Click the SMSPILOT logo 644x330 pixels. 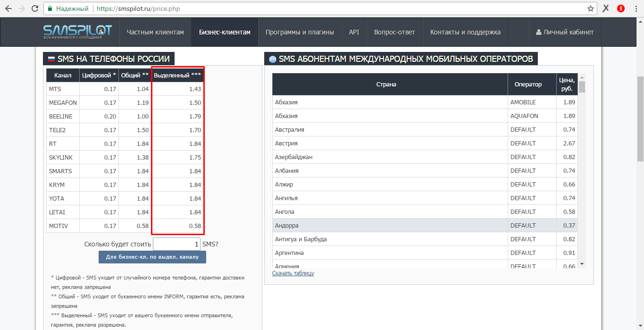pyautogui.click(x=77, y=32)
